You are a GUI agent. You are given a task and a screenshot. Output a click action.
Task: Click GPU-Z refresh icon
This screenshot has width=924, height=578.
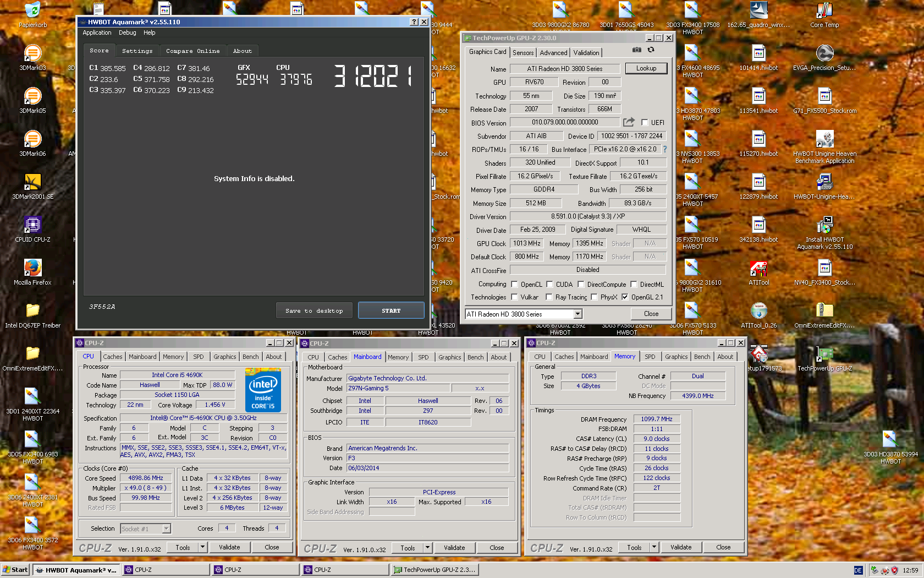(x=651, y=50)
